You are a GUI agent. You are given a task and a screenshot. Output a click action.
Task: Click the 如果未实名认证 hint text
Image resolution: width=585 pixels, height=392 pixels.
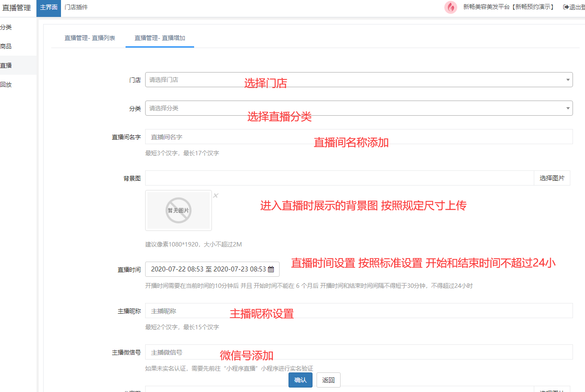pyautogui.click(x=229, y=368)
